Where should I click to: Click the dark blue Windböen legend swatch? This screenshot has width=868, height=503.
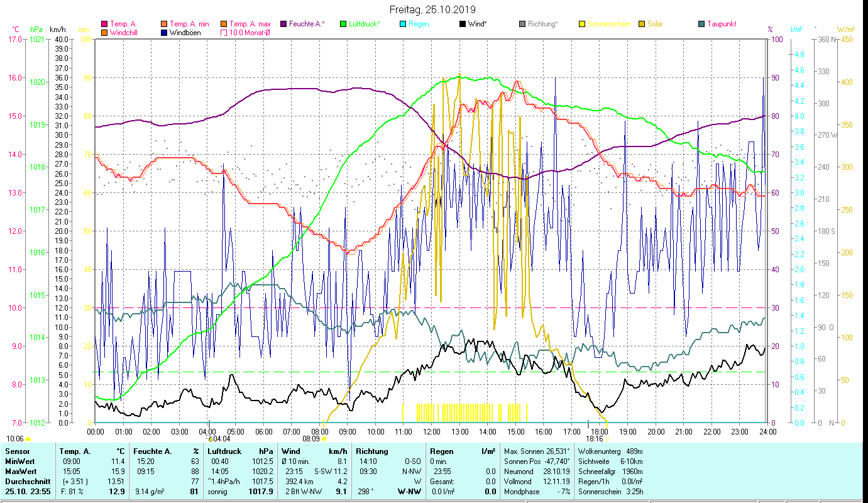tap(165, 33)
